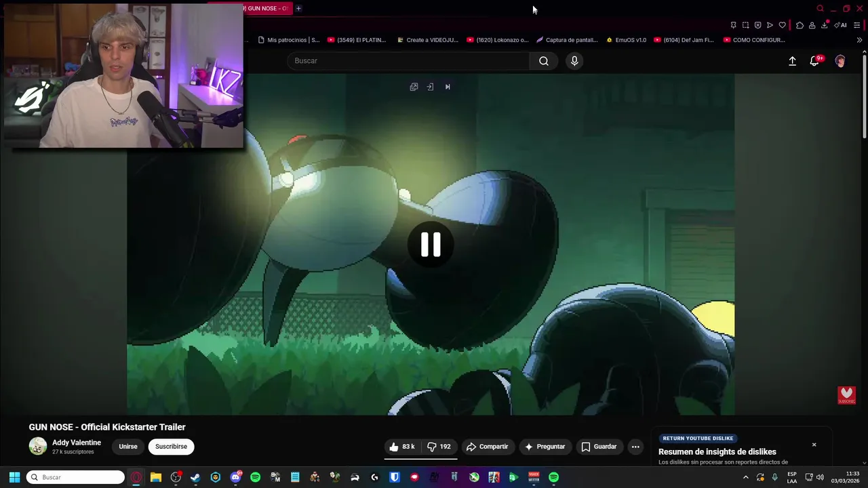Open a new browser tab with plus
Screen dimensions: 868x488
click(x=298, y=8)
